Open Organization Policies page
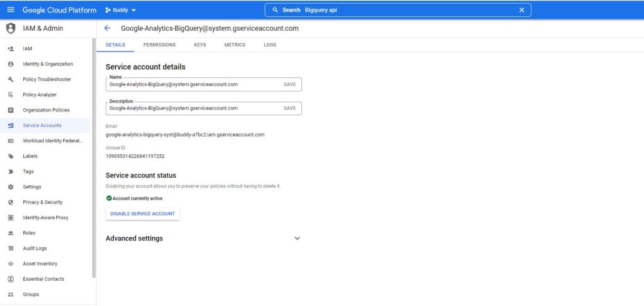Screen dimensions: 644x306 tap(47, 110)
